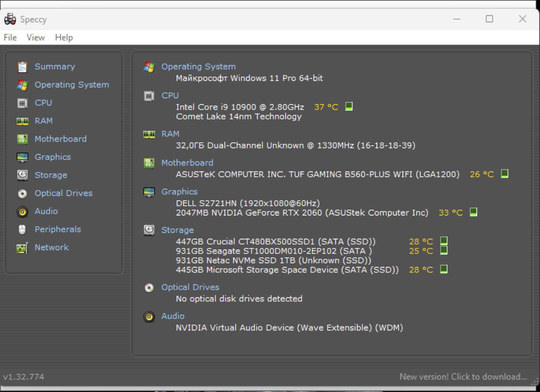
Task: View Storage section from sidebar
Action: click(x=51, y=175)
